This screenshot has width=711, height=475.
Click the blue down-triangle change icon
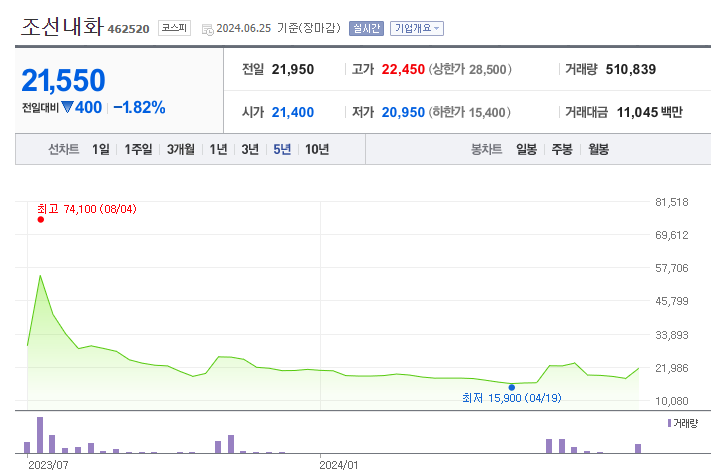pyautogui.click(x=68, y=107)
